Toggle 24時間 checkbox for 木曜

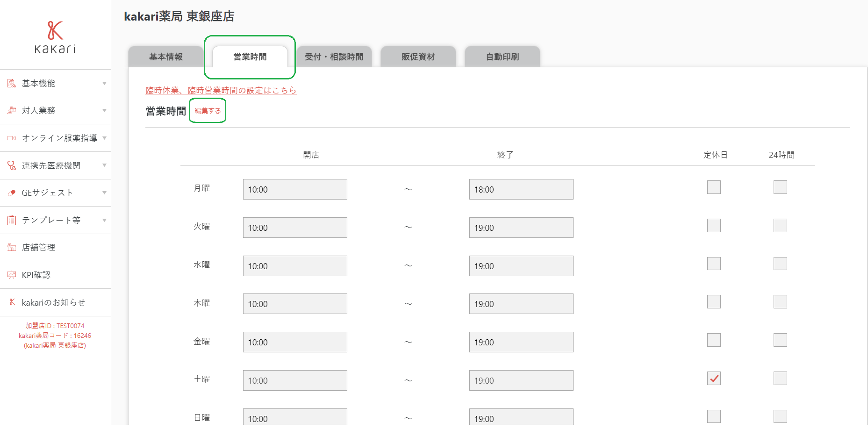point(780,301)
